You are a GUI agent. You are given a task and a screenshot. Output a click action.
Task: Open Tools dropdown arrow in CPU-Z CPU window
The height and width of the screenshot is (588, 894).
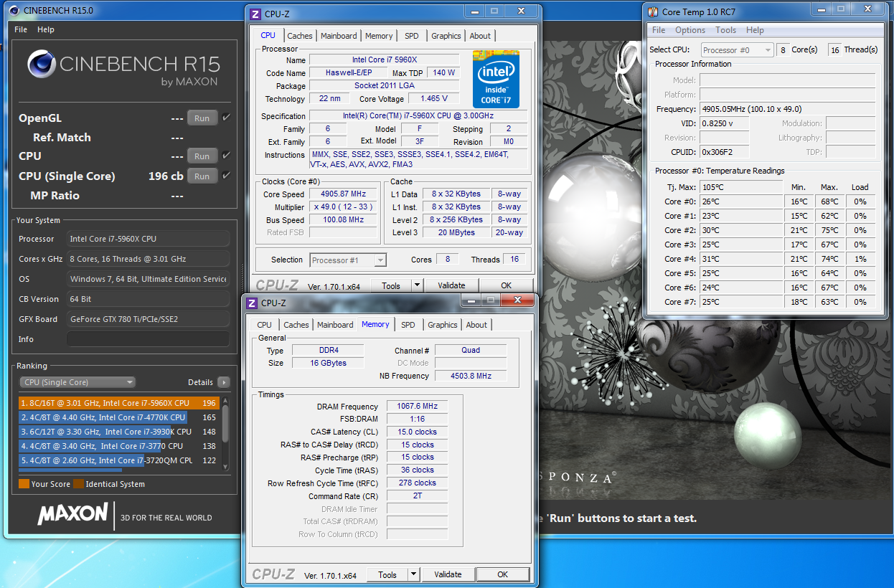[417, 285]
